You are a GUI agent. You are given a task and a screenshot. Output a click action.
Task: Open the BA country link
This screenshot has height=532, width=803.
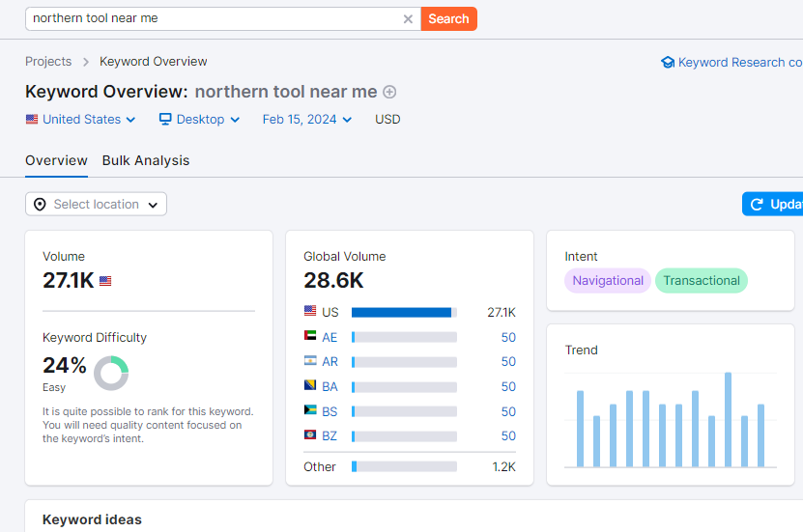pos(330,387)
